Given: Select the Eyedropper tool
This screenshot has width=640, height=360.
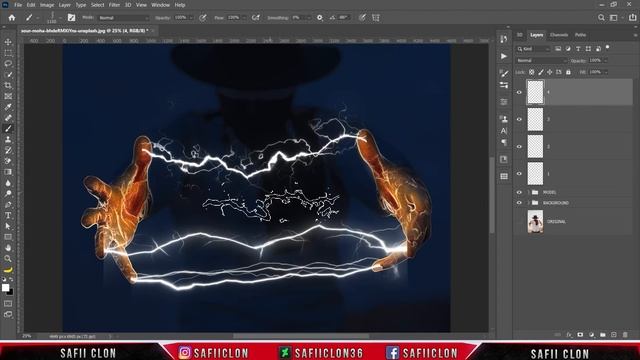Looking at the screenshot, I should coord(8,107).
